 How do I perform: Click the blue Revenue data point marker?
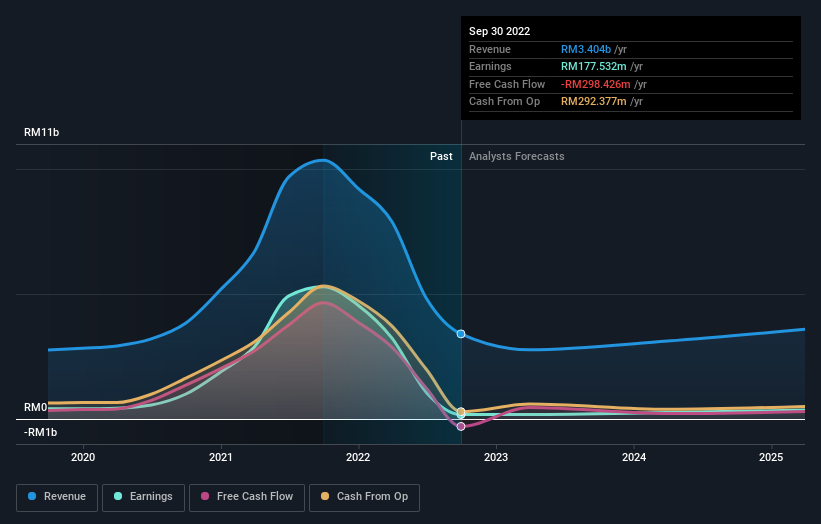tap(461, 334)
